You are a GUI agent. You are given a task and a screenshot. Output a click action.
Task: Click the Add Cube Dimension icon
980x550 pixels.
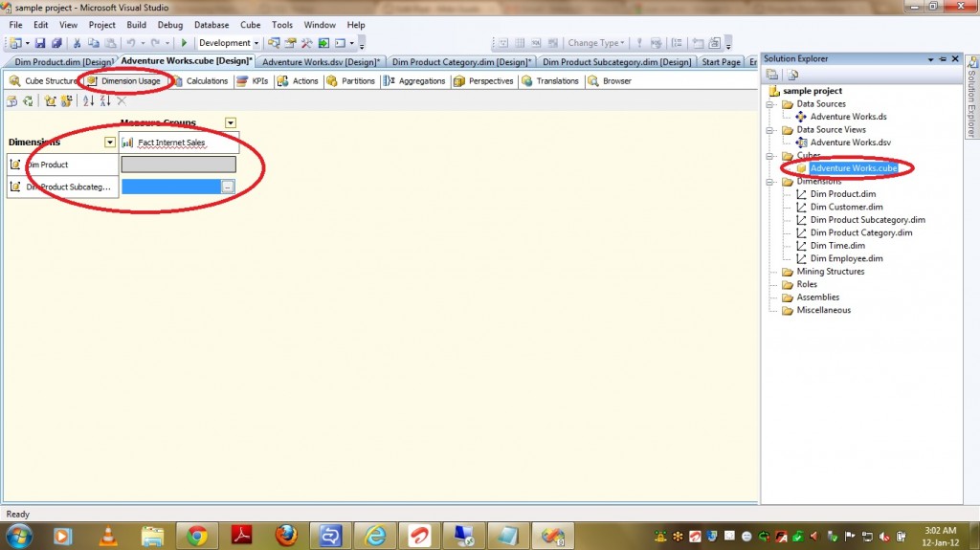(50, 100)
